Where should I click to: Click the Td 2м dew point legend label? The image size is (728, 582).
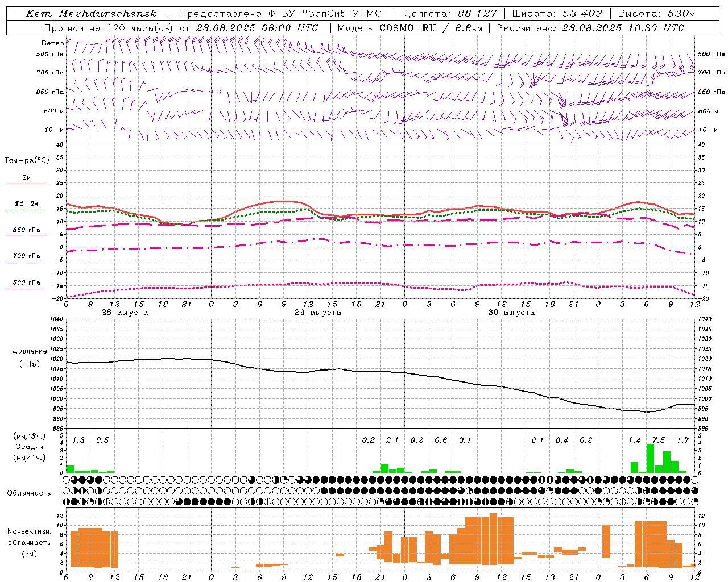[27, 203]
